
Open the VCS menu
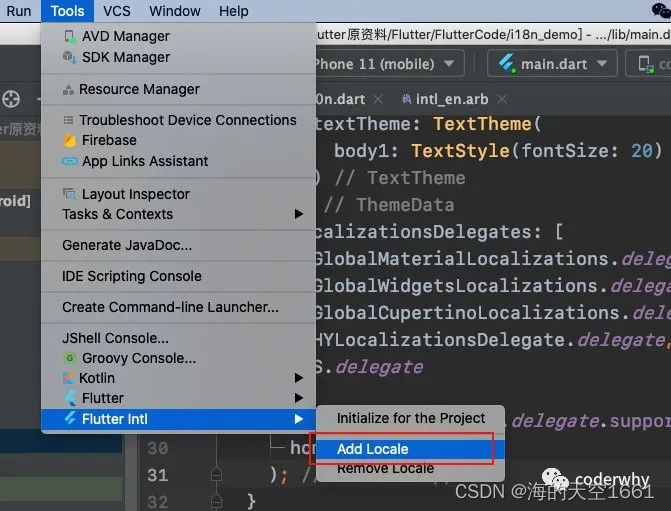coord(116,11)
